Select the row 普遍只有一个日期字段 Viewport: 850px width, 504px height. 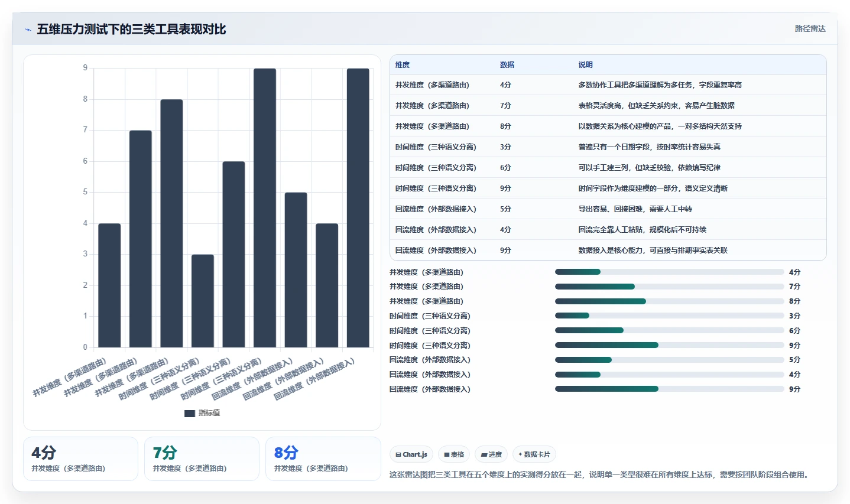point(608,147)
